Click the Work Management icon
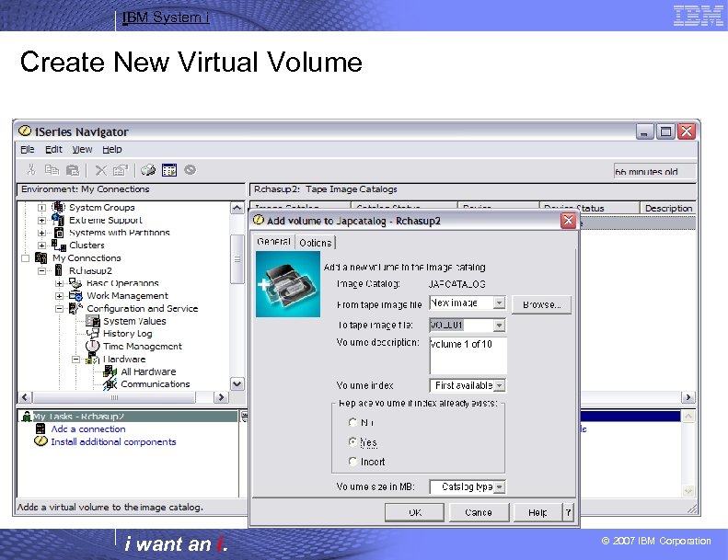This screenshot has width=728, height=560. tap(75, 295)
